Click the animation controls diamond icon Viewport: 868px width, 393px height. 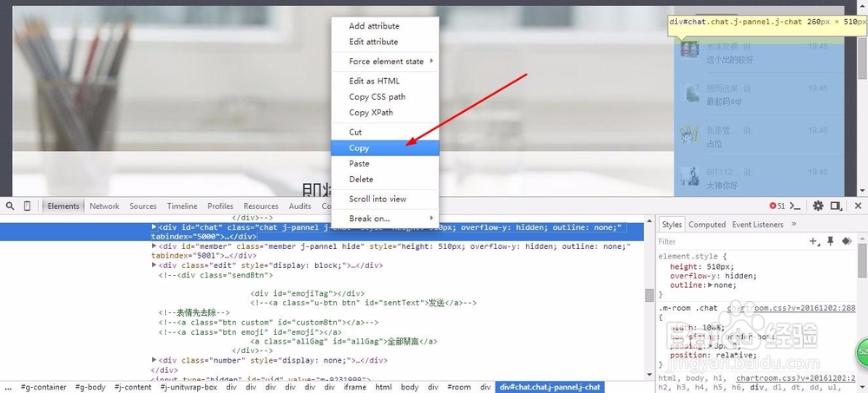pyautogui.click(x=846, y=241)
